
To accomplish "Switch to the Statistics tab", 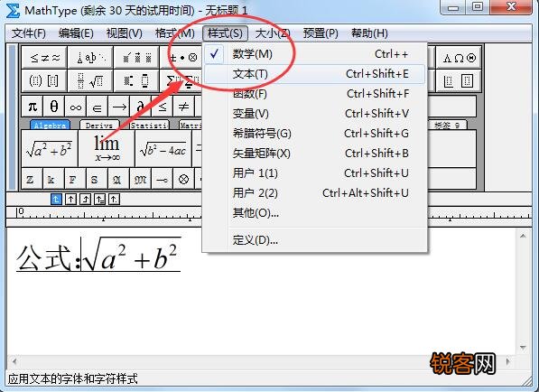I will pos(148,125).
